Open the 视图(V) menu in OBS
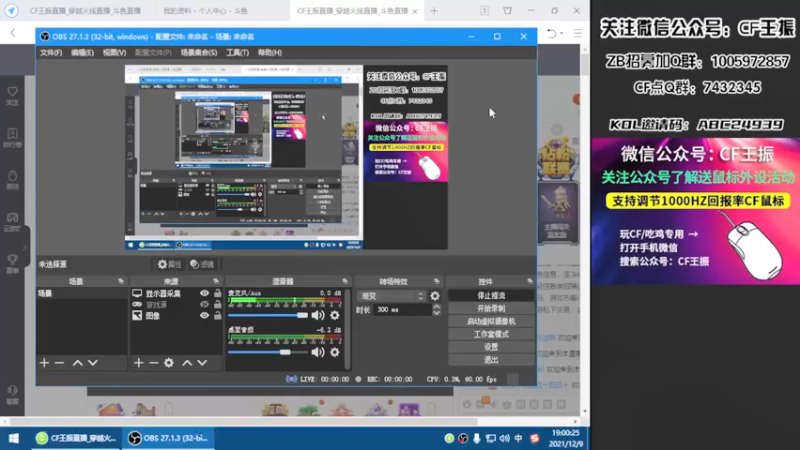Image resolution: width=800 pixels, height=450 pixels. coord(114,53)
